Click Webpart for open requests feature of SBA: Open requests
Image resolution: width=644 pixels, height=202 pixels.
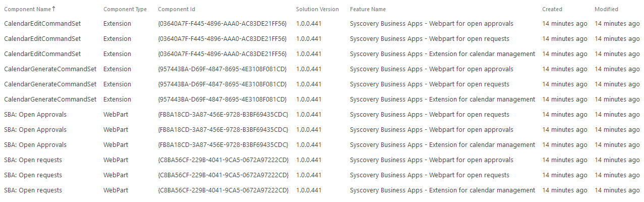pos(430,175)
